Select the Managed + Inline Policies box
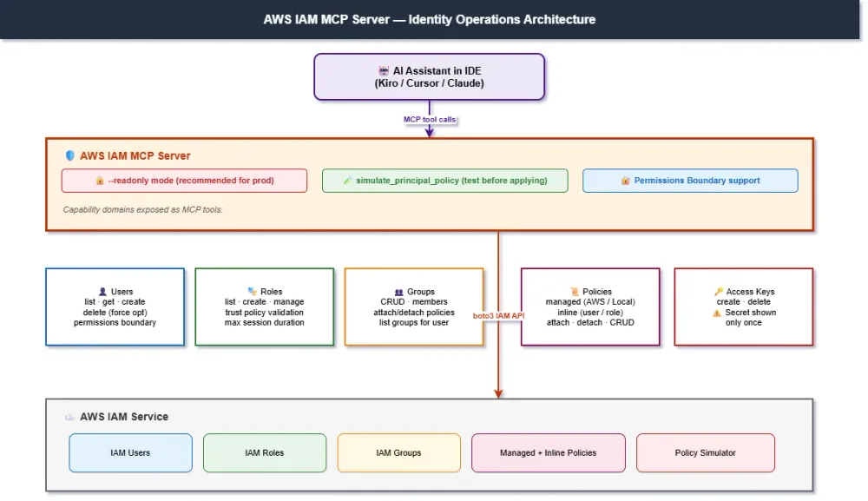868x501 pixels. (x=549, y=453)
